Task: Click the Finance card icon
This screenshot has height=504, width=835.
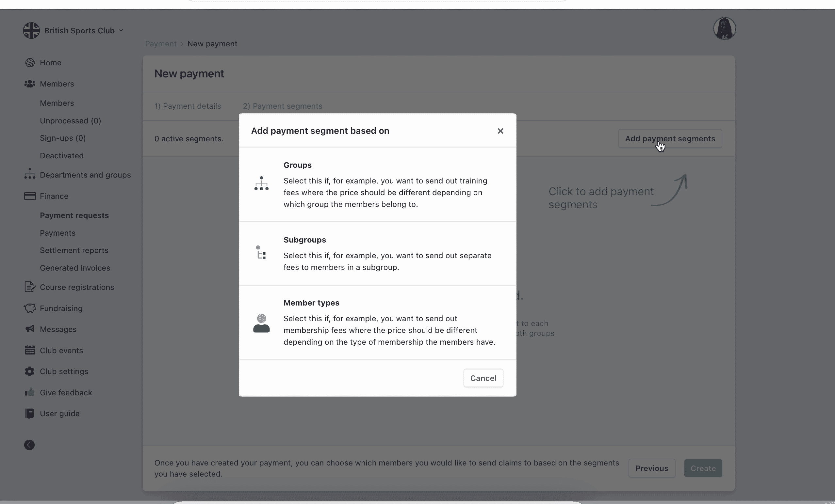Action: (30, 196)
